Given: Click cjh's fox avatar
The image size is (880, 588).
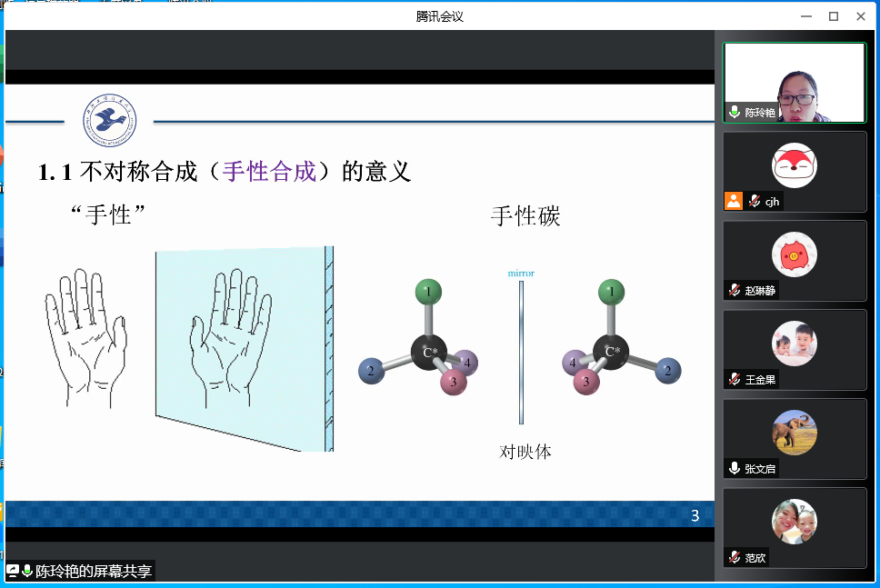Looking at the screenshot, I should tap(794, 166).
